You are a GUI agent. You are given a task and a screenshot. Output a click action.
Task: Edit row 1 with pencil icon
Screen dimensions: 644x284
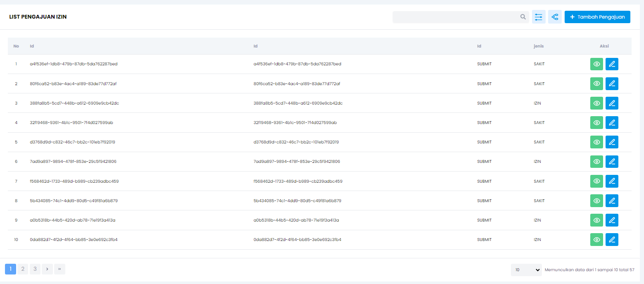(x=612, y=64)
